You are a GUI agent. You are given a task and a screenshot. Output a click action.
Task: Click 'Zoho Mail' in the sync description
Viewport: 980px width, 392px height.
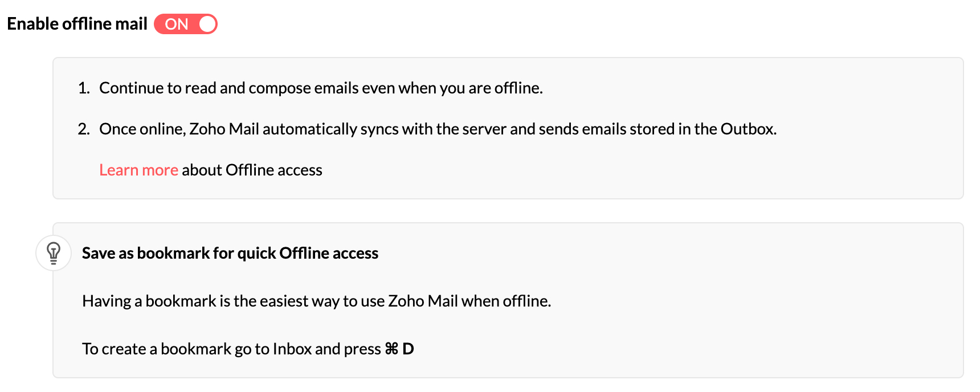pyautogui.click(x=224, y=129)
